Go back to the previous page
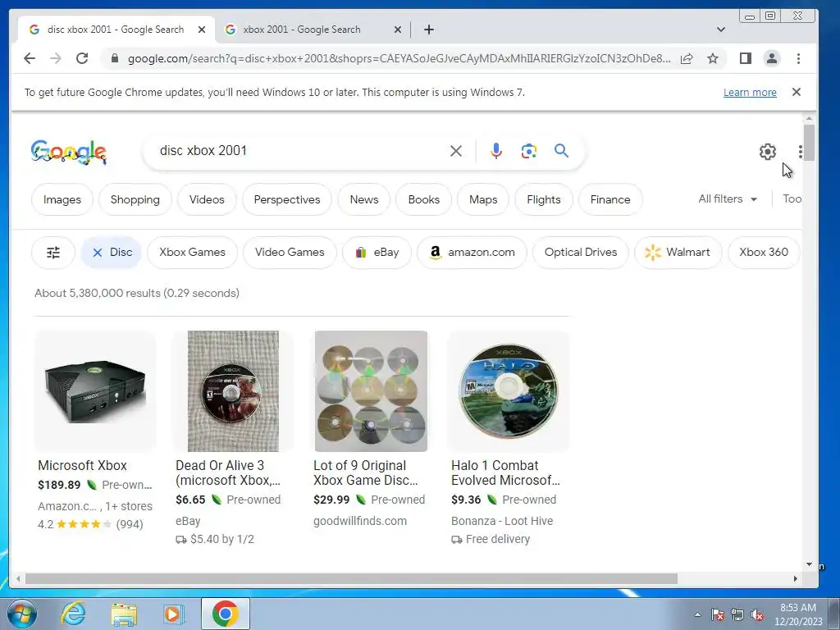 pyautogui.click(x=30, y=58)
